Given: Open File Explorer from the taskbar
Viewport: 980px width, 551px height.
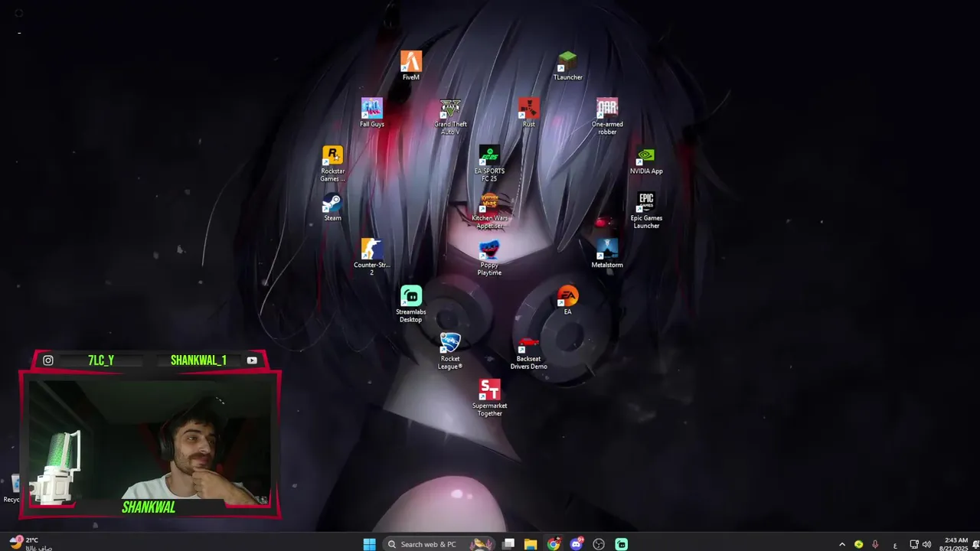Looking at the screenshot, I should tap(531, 544).
